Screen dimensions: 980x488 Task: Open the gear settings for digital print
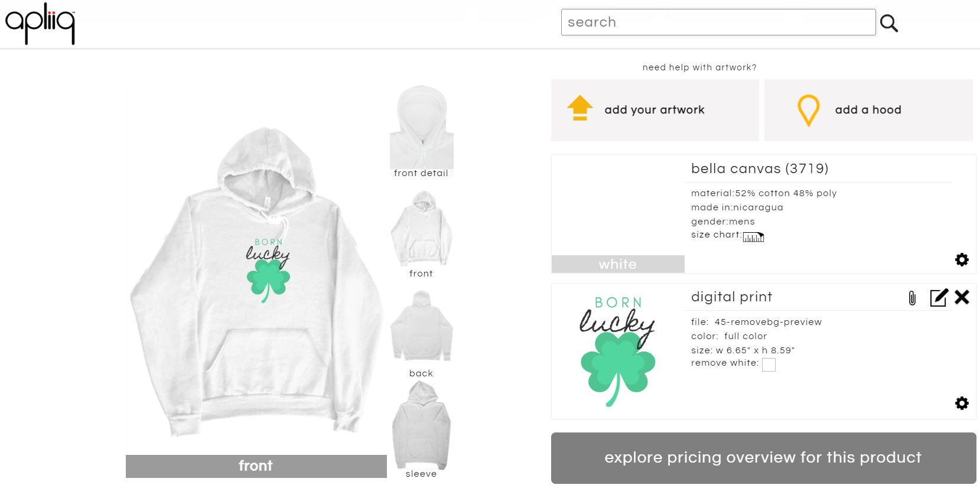(x=962, y=403)
